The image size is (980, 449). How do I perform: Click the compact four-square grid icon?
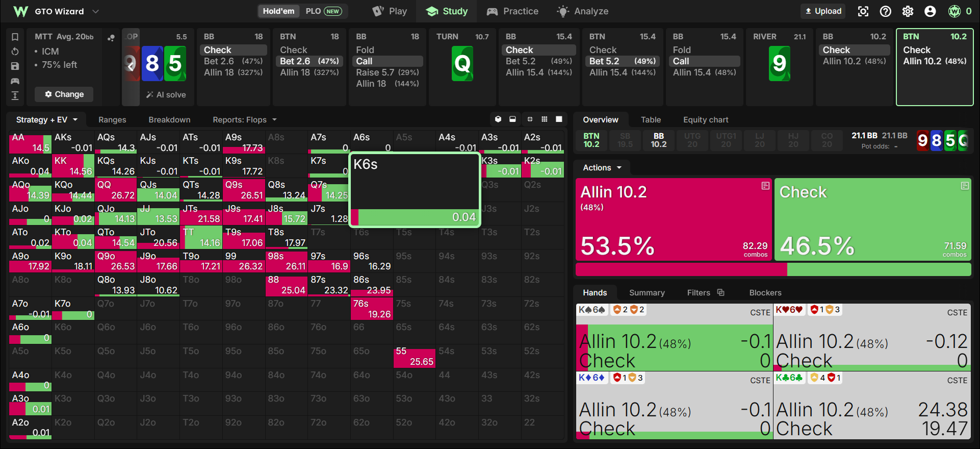click(530, 119)
